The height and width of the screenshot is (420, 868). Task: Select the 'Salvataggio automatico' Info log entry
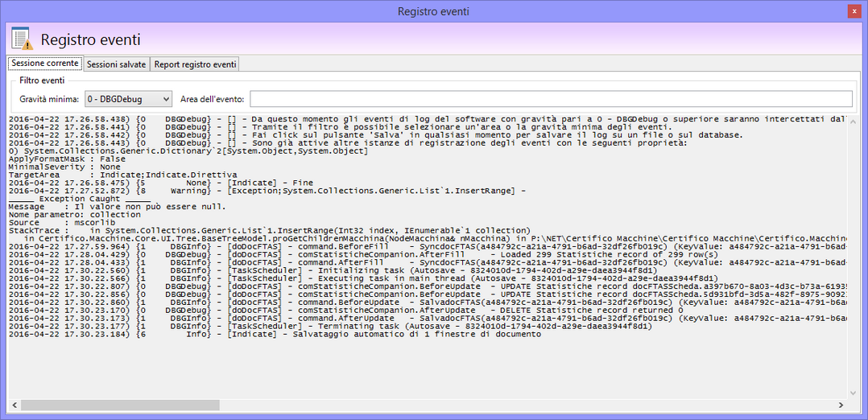(x=274, y=333)
